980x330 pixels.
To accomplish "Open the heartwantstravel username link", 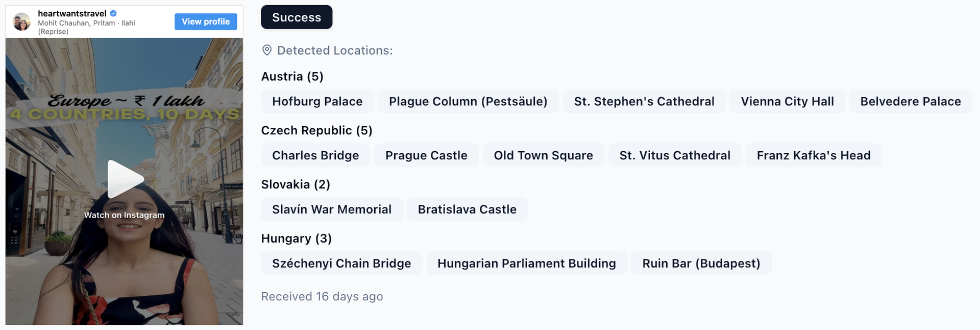I will click(71, 13).
